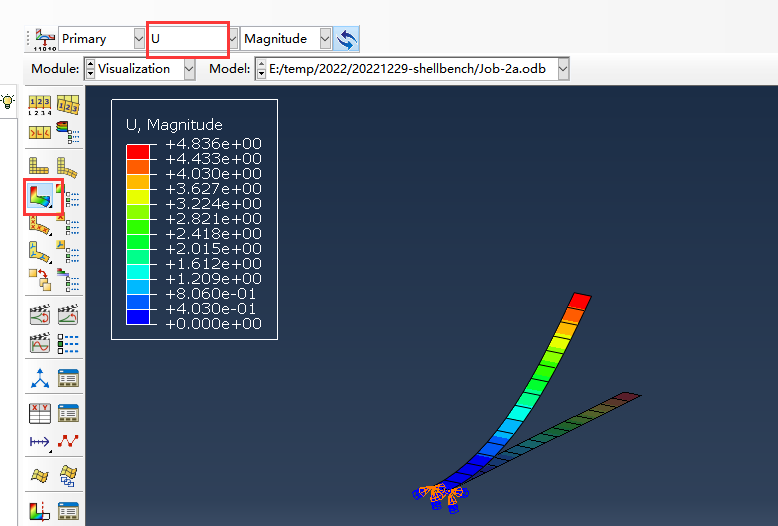The image size is (778, 526).
Task: Click the Model stepper arrows
Action: click(x=261, y=69)
